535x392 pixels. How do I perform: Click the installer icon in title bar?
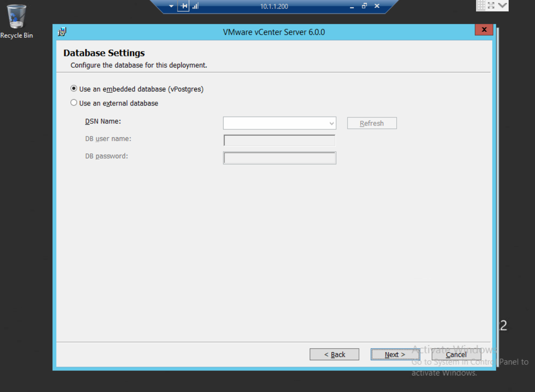62,31
